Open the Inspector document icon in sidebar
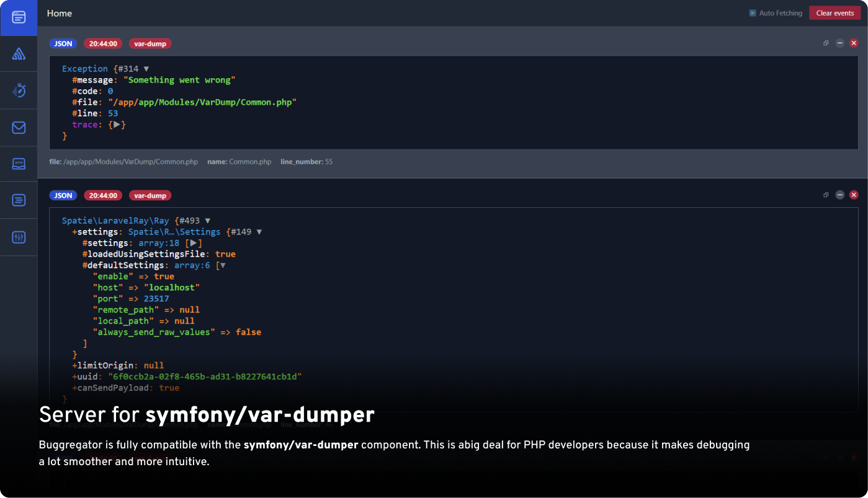This screenshot has height=498, width=868. pos(18,200)
